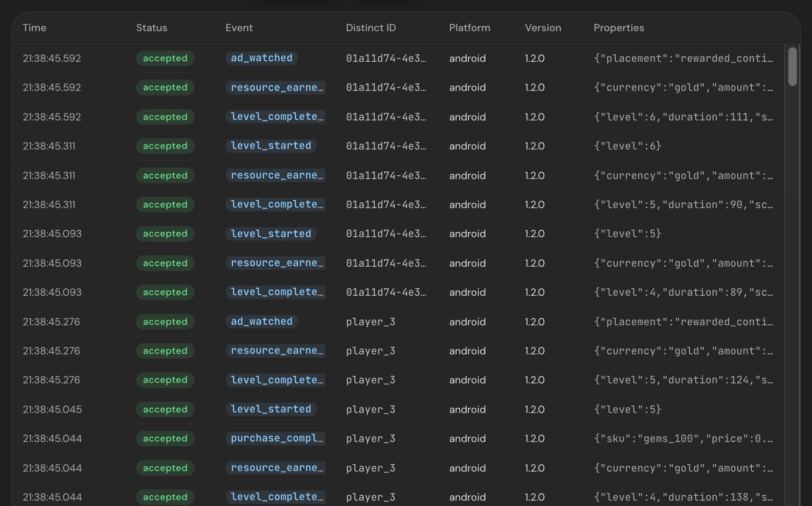812x506 pixels.
Task: Click android cell in level_started 21:38:45.045 row
Action: 467,409
